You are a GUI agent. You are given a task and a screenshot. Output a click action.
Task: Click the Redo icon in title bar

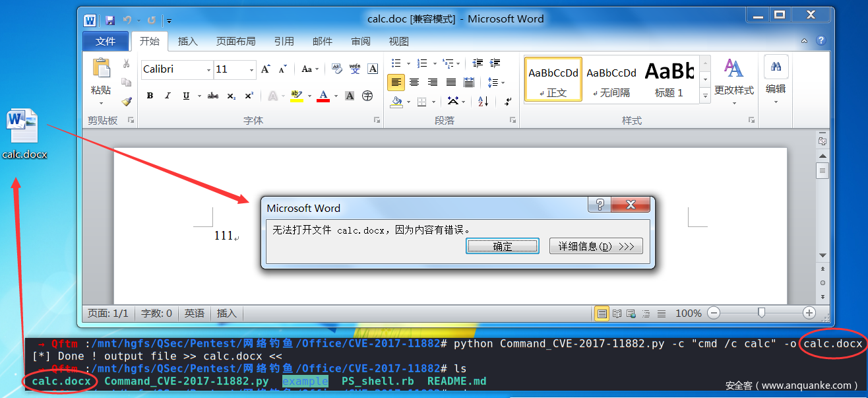[x=152, y=20]
